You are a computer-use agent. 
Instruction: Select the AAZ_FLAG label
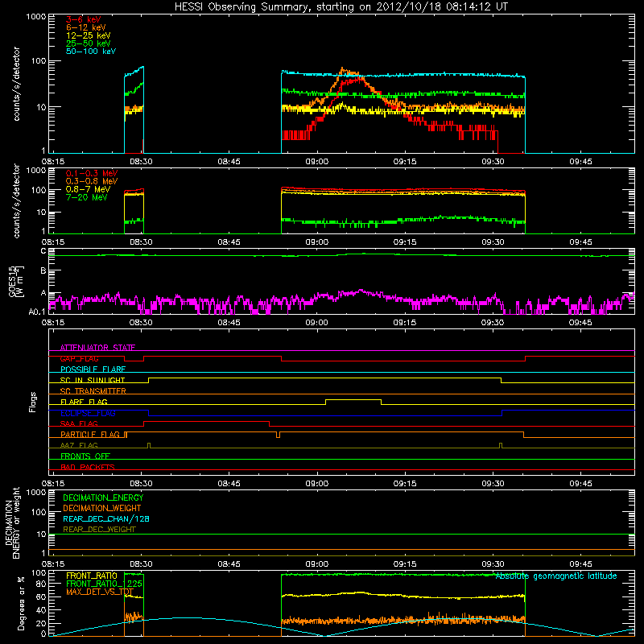79,445
